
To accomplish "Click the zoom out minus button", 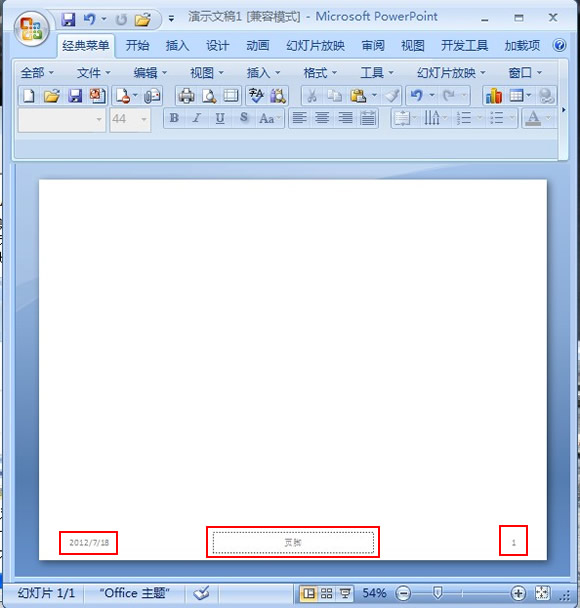I will point(403,593).
